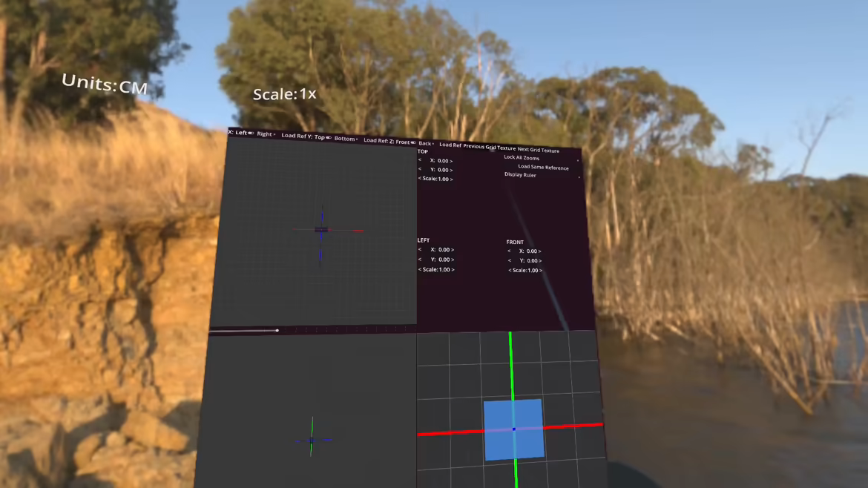Decrease LEFT X offset with left arrow
The height and width of the screenshot is (488, 868).
click(x=420, y=249)
